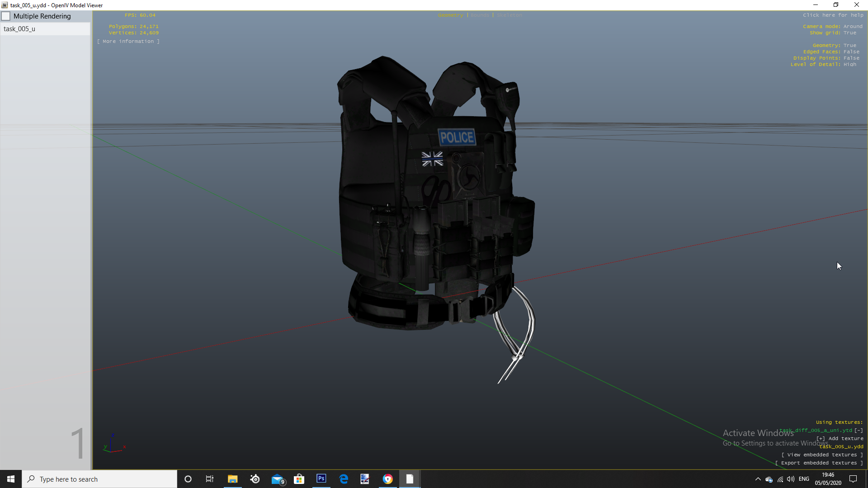Open File Explorer from the taskbar
Image resolution: width=868 pixels, height=488 pixels.
click(232, 479)
